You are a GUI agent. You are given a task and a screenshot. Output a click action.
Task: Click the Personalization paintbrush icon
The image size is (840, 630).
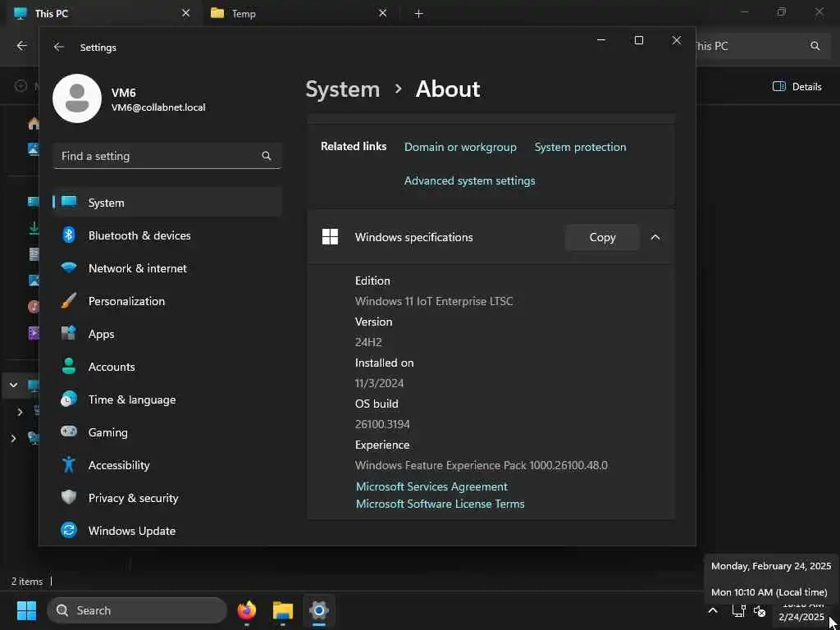[x=69, y=301]
